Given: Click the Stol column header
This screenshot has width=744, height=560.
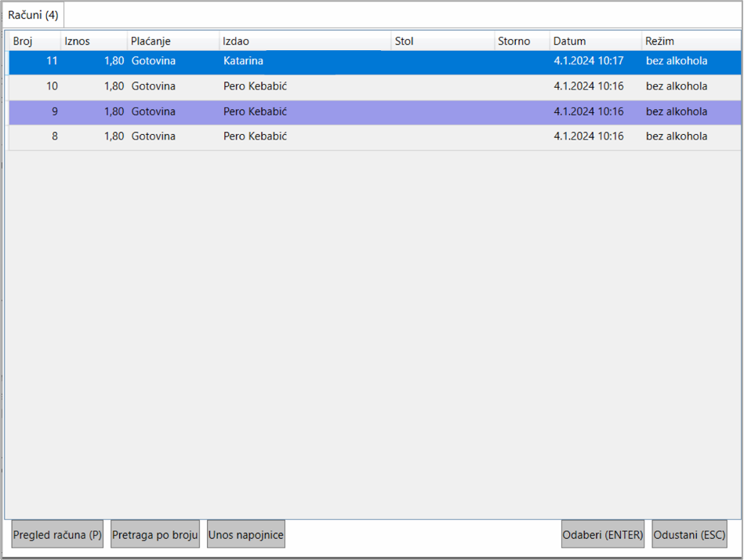Looking at the screenshot, I should [x=442, y=41].
